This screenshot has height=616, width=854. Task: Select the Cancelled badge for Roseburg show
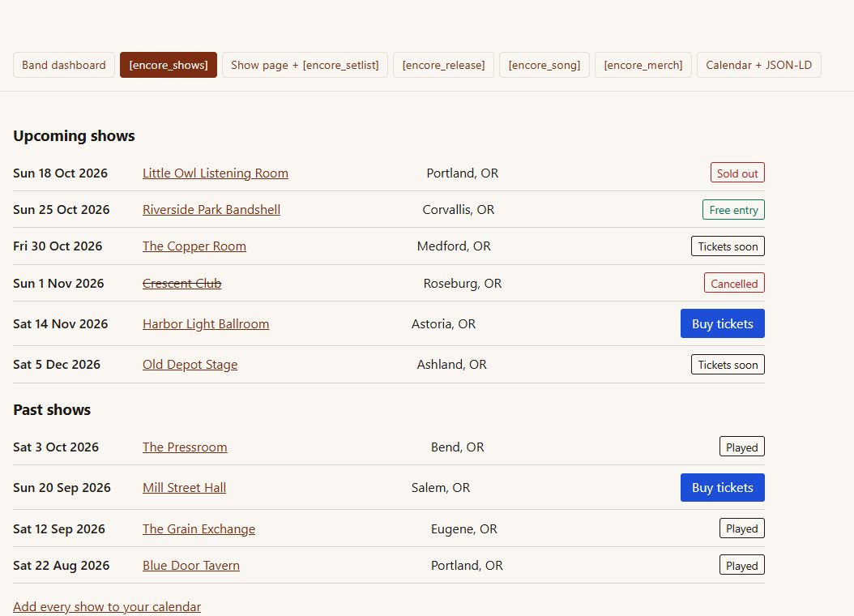tap(734, 283)
